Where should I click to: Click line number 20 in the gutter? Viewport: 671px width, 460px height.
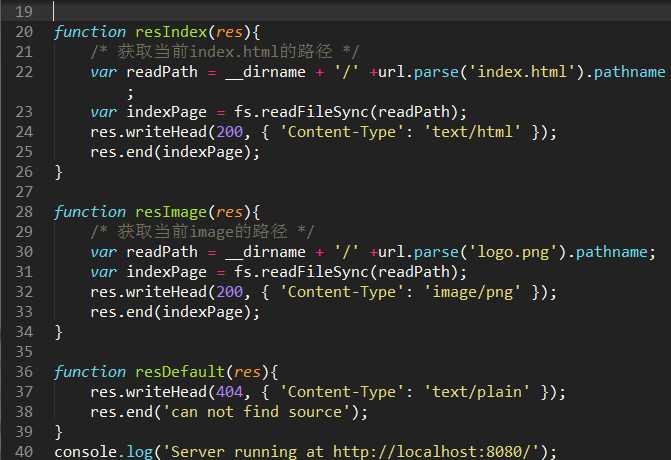tap(24, 32)
